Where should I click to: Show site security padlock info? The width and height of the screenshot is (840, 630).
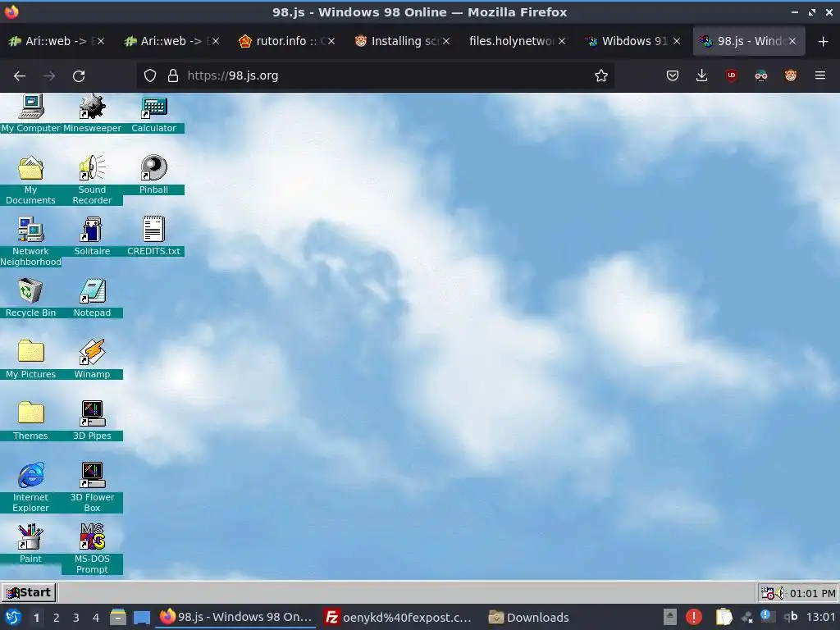pyautogui.click(x=172, y=75)
